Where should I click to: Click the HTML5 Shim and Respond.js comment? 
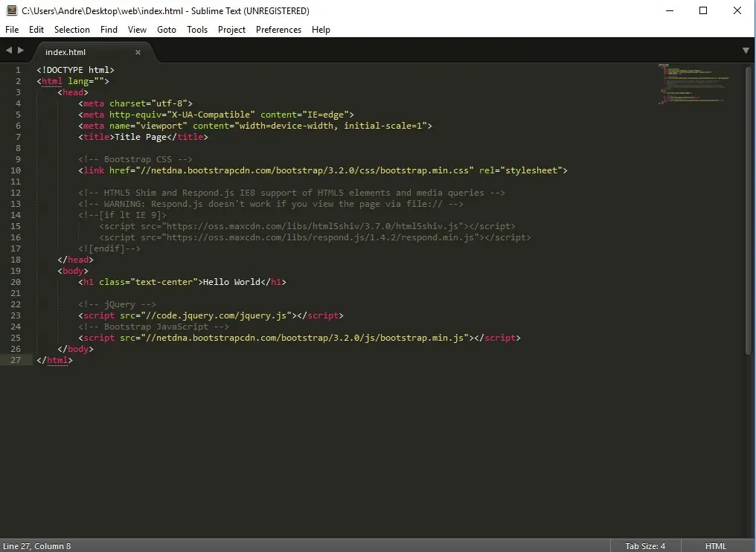tap(292, 193)
